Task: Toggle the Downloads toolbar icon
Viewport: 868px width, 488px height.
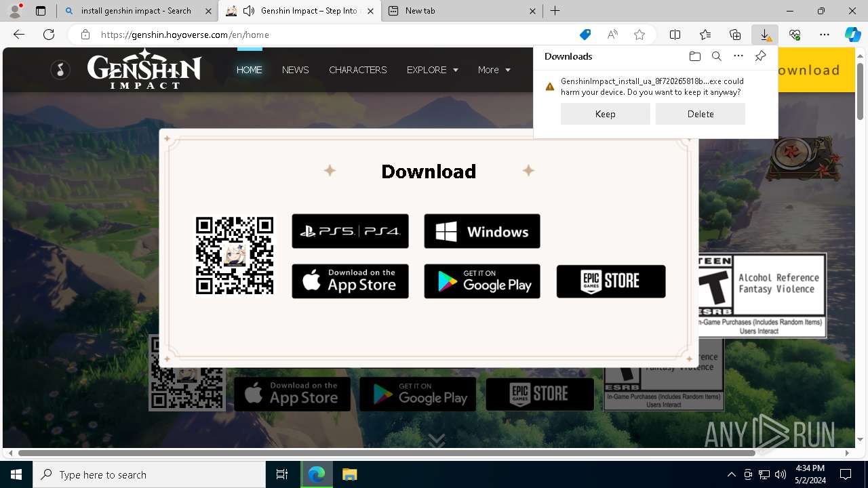Action: [765, 35]
